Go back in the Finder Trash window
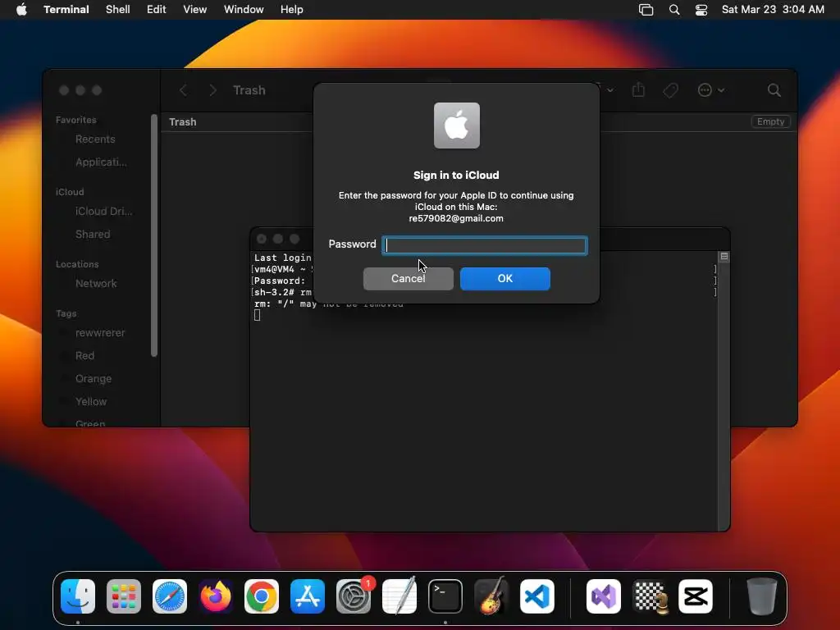 pos(183,90)
